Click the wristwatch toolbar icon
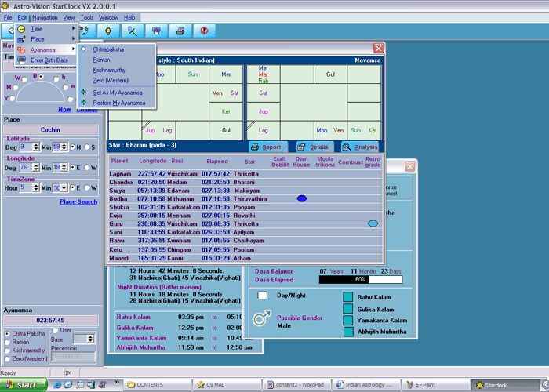549x392 pixels. click(108, 31)
